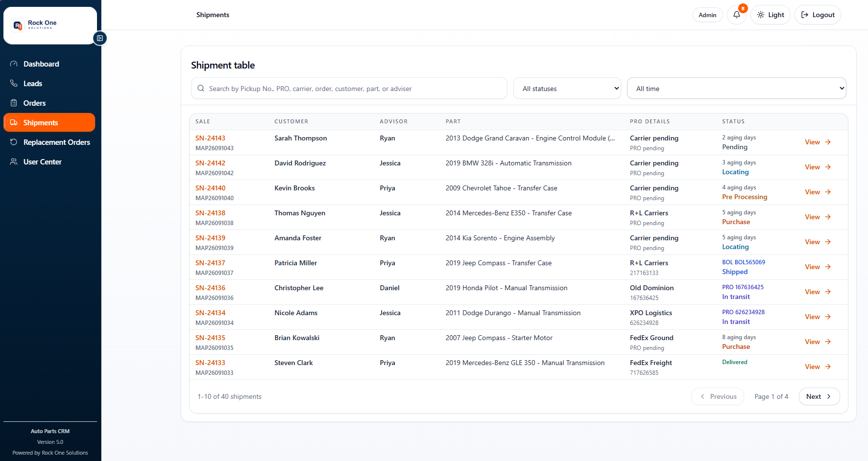868x461 pixels.
Task: Click the 2007 Jeep Compass - Starter Motor part
Action: (499, 338)
